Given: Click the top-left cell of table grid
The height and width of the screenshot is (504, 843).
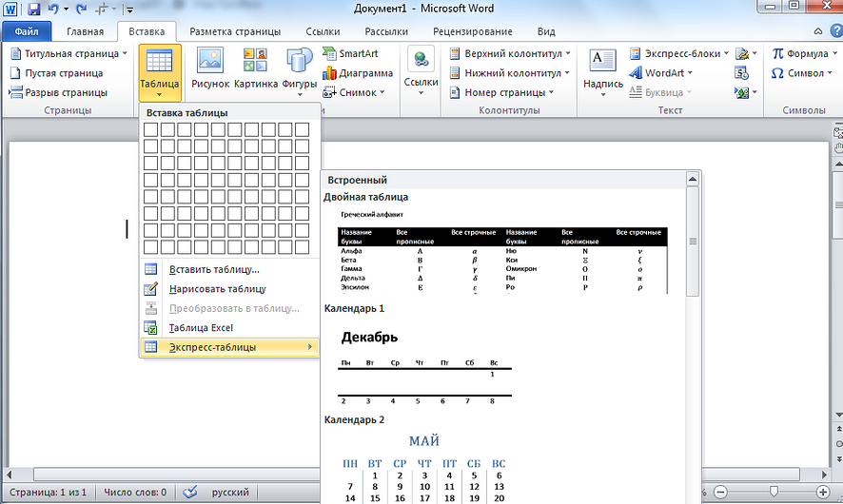Looking at the screenshot, I should (150, 129).
